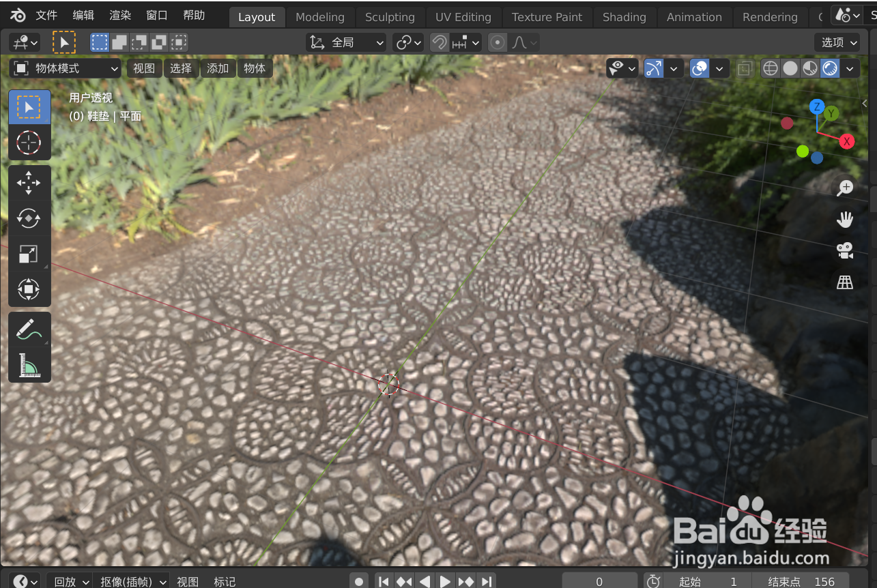Click the green Y axis on navigation gizmo

pos(831,113)
